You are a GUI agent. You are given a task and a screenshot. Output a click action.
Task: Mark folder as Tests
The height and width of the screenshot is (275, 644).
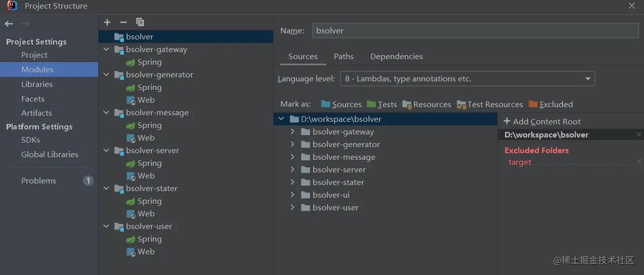click(382, 104)
